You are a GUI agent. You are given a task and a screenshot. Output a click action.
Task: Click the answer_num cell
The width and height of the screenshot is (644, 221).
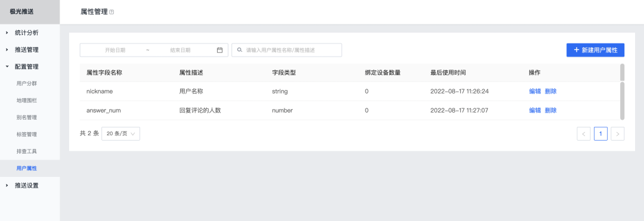[x=103, y=110]
